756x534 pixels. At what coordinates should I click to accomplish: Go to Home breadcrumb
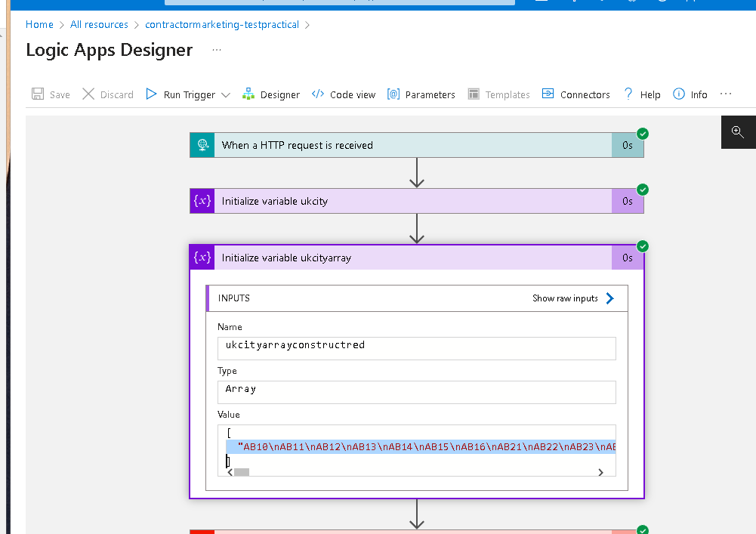(39, 25)
